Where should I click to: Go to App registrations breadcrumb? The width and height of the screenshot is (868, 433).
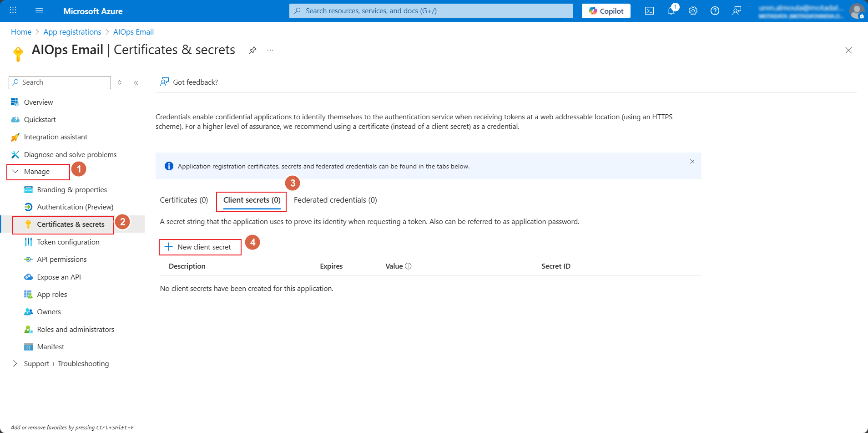tap(72, 32)
